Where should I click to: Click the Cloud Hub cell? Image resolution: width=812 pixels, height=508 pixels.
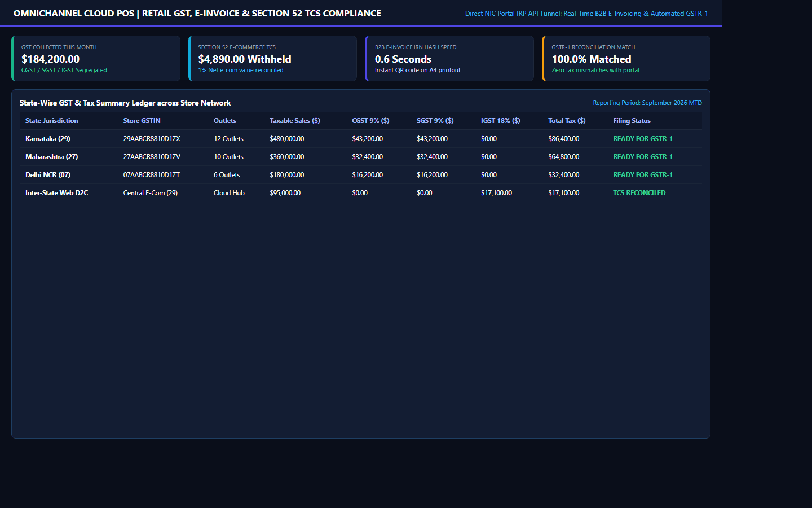[x=229, y=193]
